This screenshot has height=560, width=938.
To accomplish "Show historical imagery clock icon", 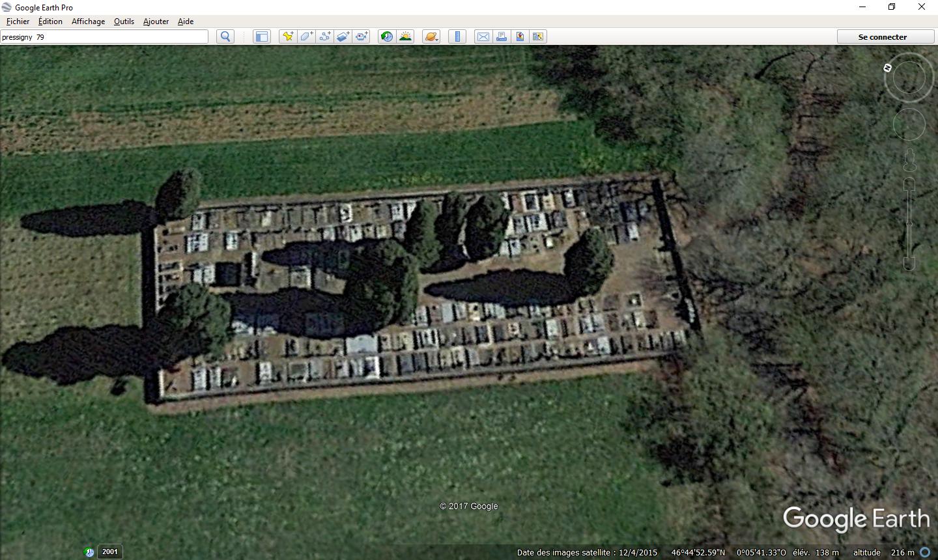I will click(x=387, y=36).
